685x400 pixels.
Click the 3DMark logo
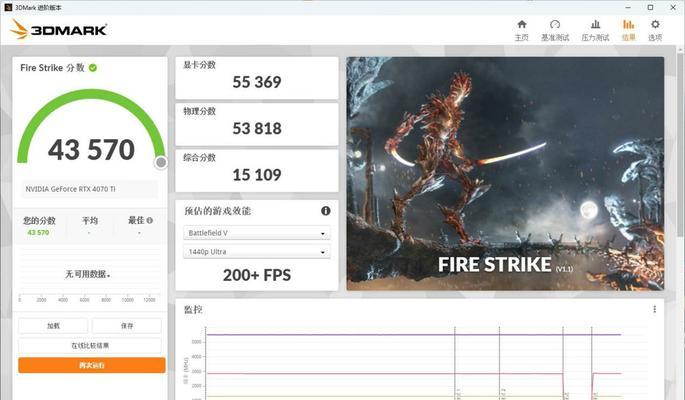point(58,29)
